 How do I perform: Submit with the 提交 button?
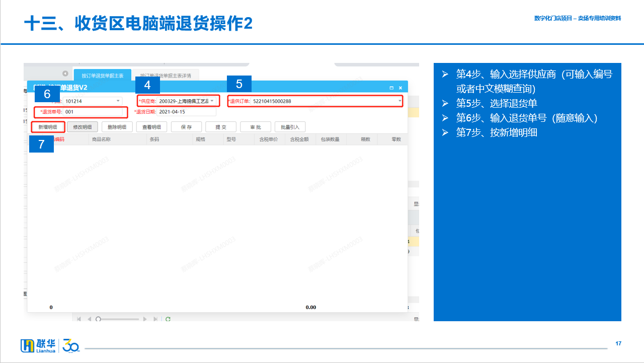[221, 127]
